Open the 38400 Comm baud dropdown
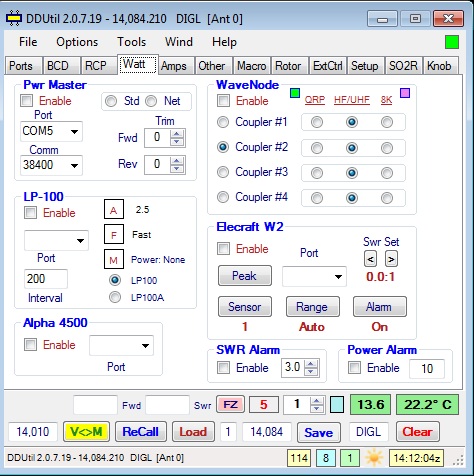 74,165
